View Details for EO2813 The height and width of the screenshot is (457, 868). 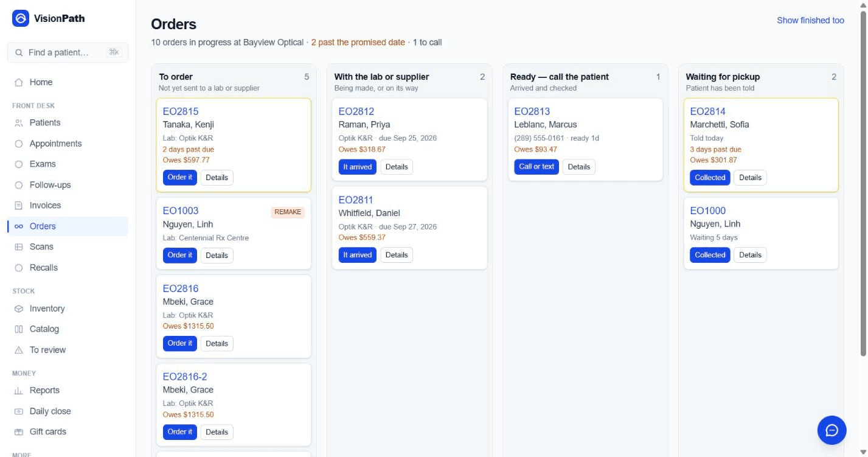pos(579,167)
